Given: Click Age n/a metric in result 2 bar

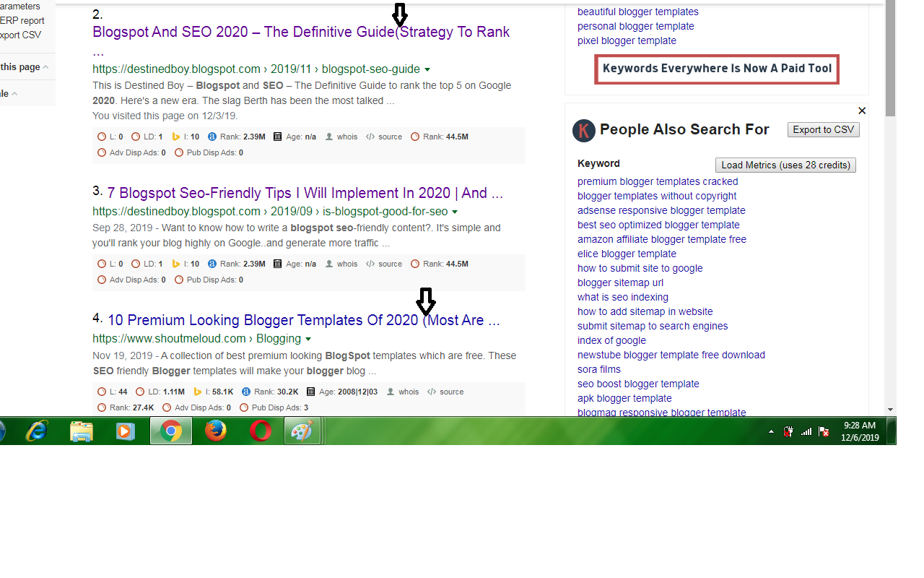Looking at the screenshot, I should click(295, 137).
